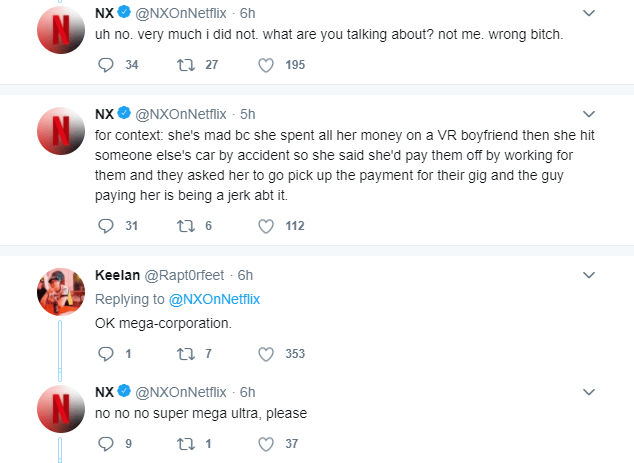This screenshot has height=463, width=634.
Task: Reply to the VR boyfriend context tweet
Action: point(108,226)
